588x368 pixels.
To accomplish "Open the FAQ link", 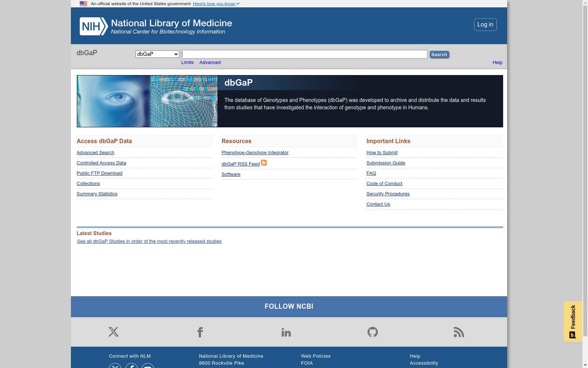I will coord(371,173).
